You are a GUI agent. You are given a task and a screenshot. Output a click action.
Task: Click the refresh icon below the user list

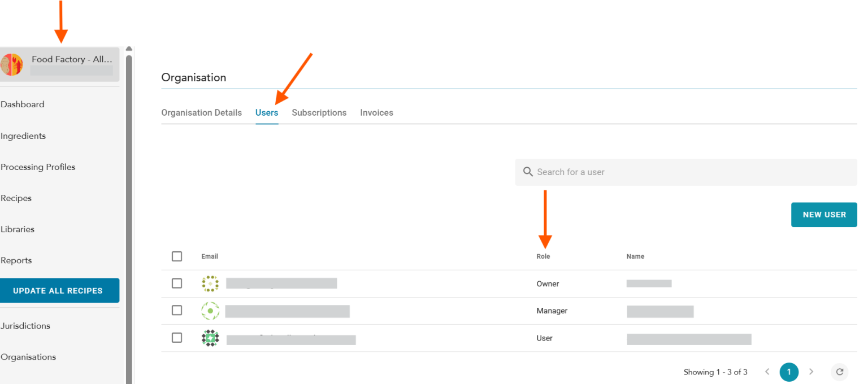839,372
